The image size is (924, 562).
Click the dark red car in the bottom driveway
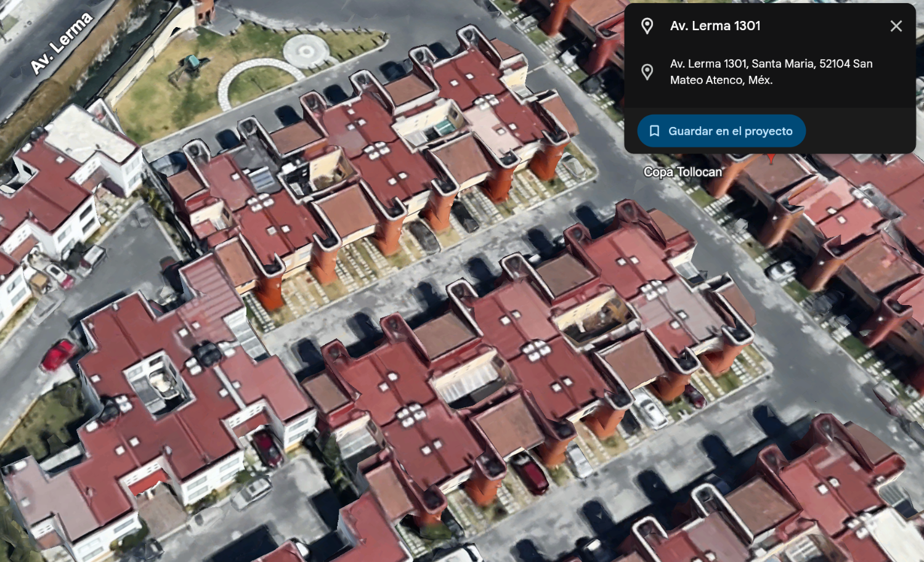[530, 473]
